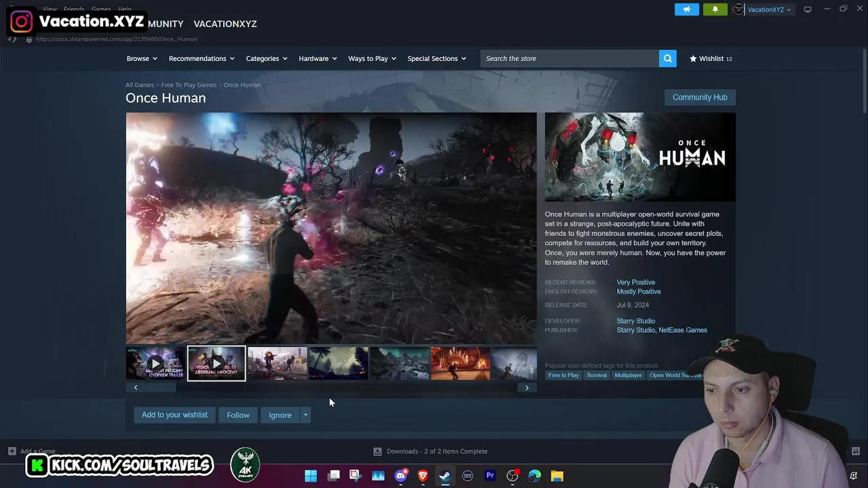The width and height of the screenshot is (868, 488).
Task: Click the VacationXYZ account avatar
Action: [738, 9]
